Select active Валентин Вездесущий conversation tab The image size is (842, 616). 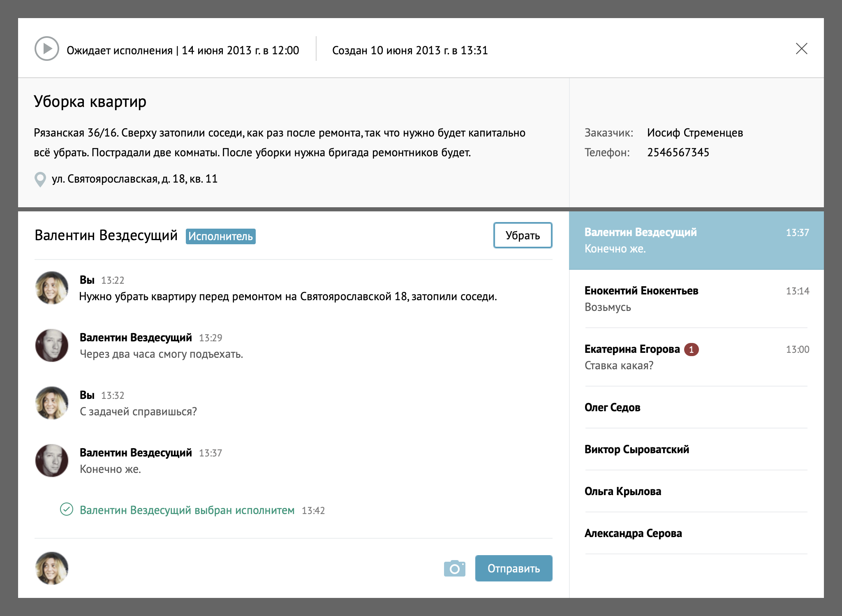tap(696, 241)
